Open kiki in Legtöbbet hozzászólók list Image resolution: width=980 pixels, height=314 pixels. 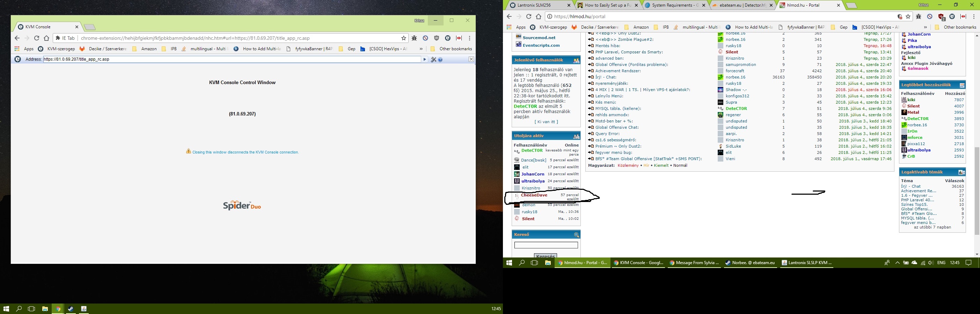tap(911, 99)
